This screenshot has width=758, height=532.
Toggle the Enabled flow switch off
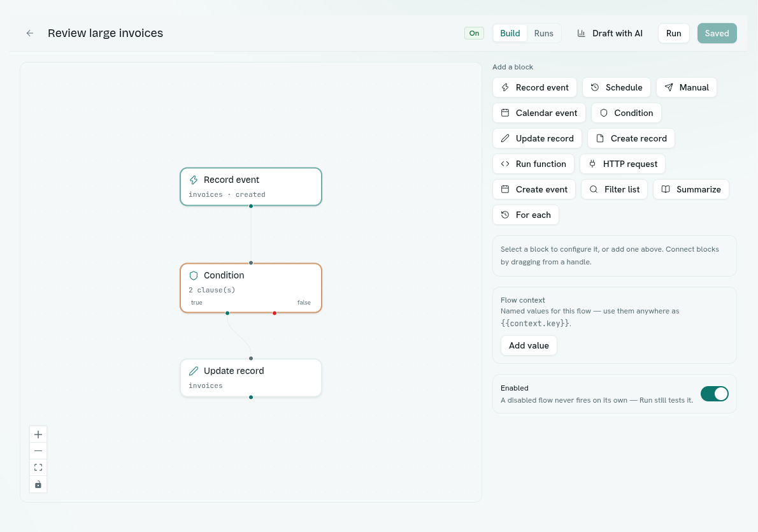pyautogui.click(x=715, y=394)
